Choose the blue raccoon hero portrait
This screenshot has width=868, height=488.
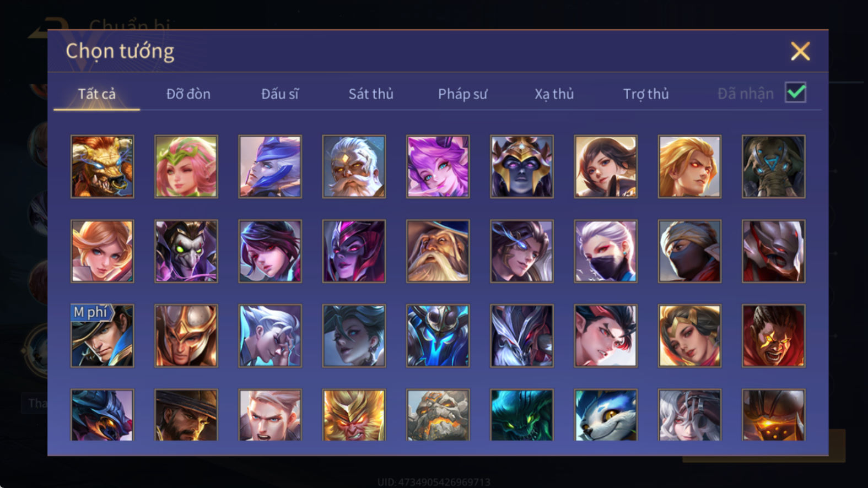605,415
